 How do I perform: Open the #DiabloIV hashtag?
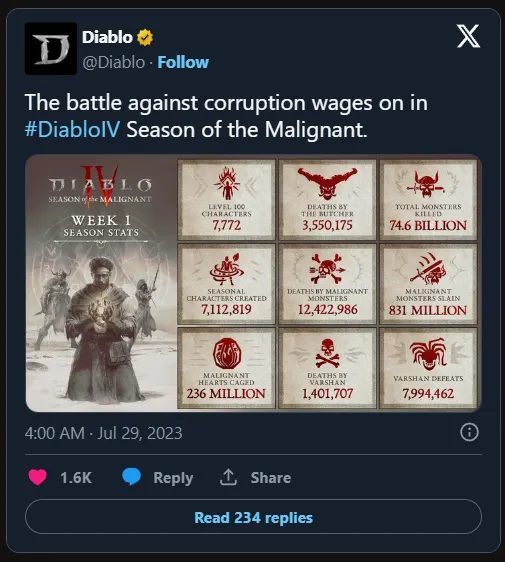pos(72,129)
